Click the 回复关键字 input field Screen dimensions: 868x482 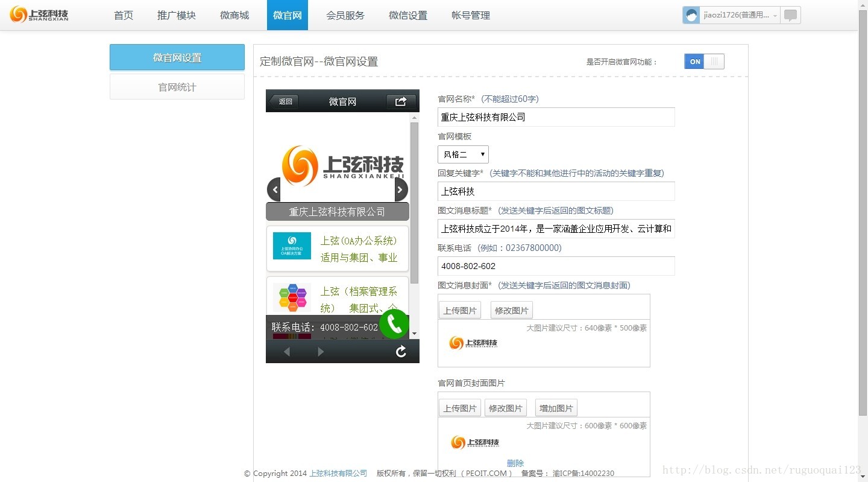(x=556, y=191)
